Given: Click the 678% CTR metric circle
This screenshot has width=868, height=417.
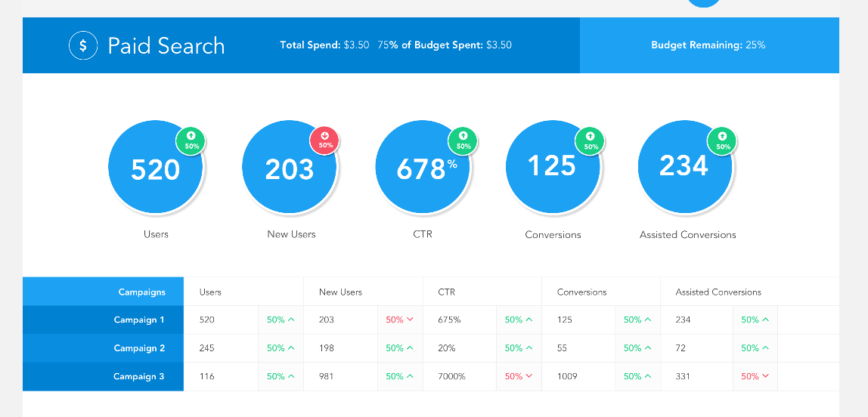Looking at the screenshot, I should pyautogui.click(x=422, y=169).
